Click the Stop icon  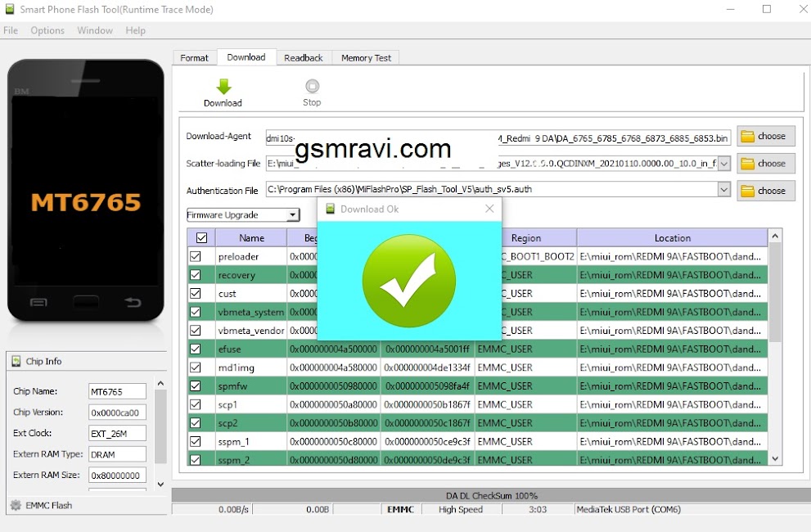coord(312,86)
